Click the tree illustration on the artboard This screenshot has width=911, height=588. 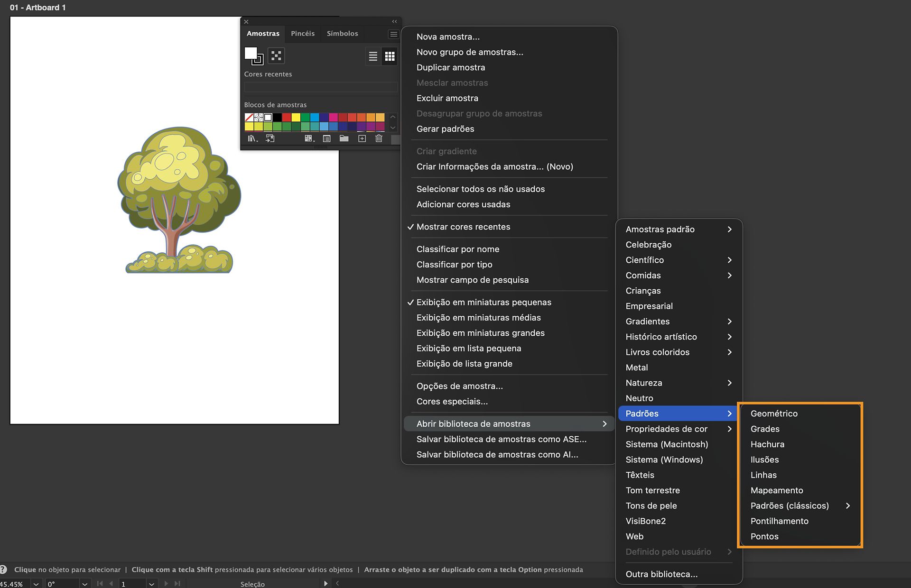coord(179,200)
